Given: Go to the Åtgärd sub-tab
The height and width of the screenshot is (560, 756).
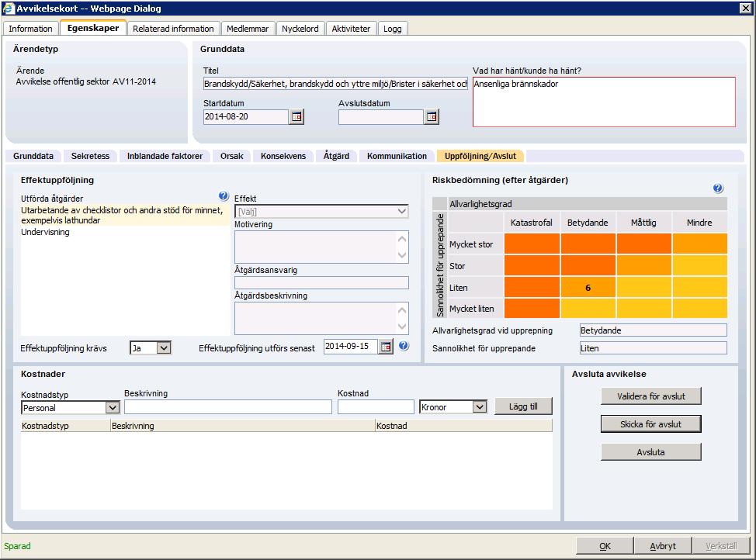Looking at the screenshot, I should click(337, 156).
